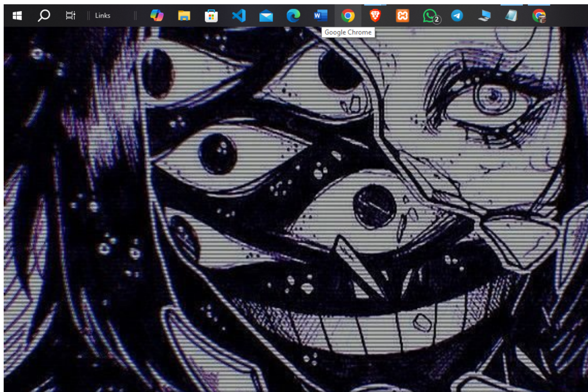Launch Microsoft Copilot from taskbar
This screenshot has width=588, height=392.
(x=157, y=15)
